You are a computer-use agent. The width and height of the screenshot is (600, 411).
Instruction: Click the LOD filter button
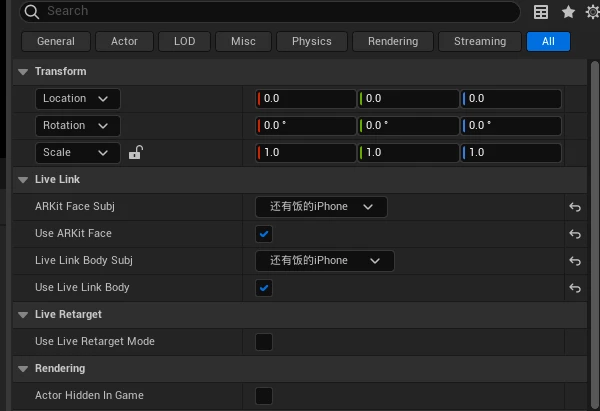[184, 42]
